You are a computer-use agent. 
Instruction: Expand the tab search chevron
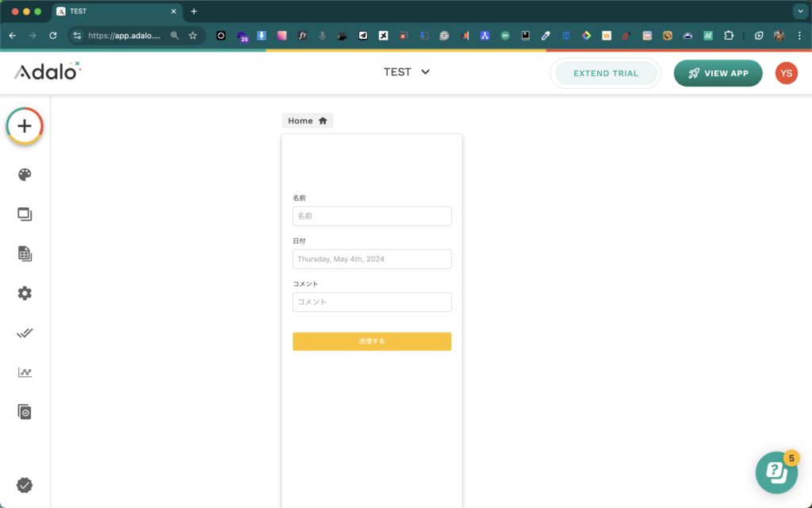pos(800,11)
